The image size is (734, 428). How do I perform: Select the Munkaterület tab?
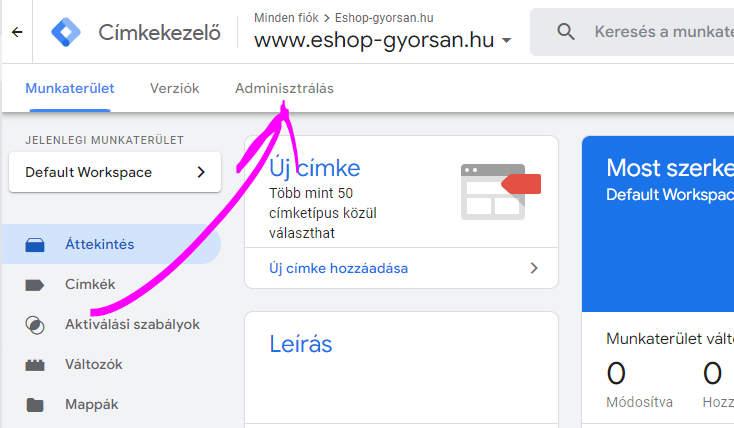69,88
